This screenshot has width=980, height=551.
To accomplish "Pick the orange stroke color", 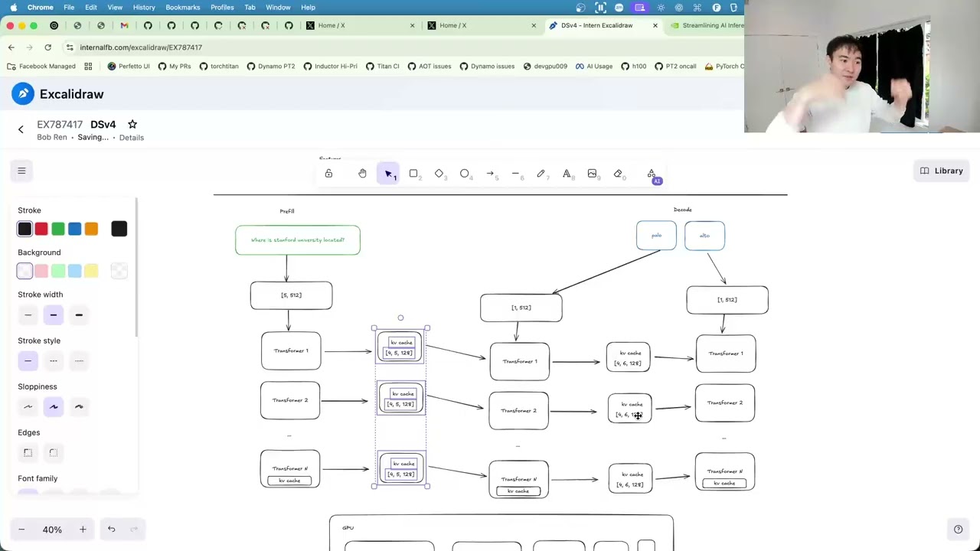I will coord(91,229).
